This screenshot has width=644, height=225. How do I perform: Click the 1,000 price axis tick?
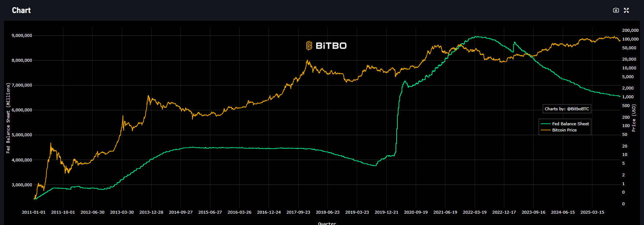[x=628, y=97]
